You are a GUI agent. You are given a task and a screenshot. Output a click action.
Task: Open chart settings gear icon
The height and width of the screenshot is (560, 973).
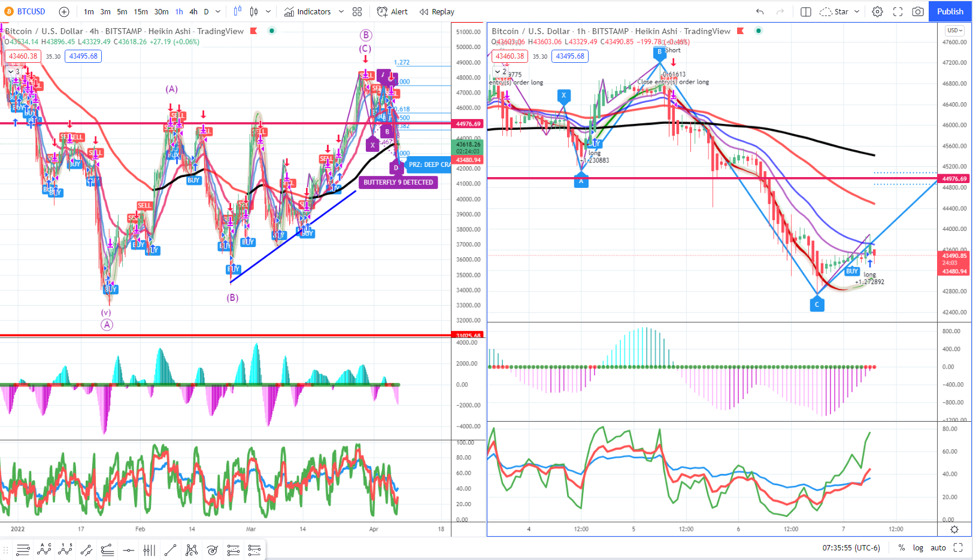pyautogui.click(x=877, y=11)
